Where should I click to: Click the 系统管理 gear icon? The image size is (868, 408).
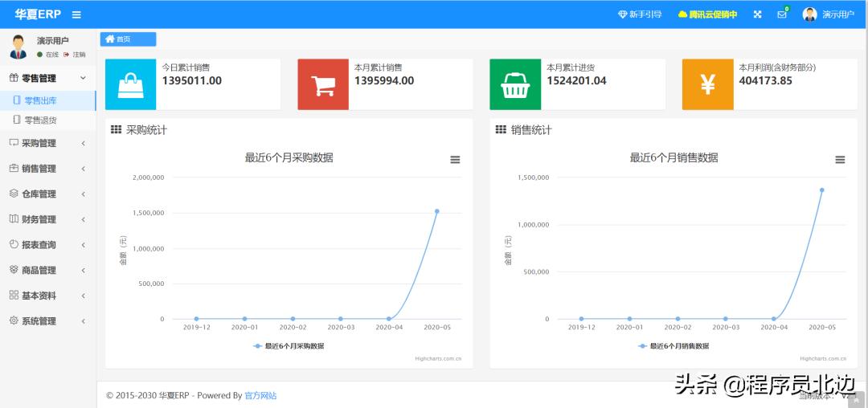coord(14,320)
